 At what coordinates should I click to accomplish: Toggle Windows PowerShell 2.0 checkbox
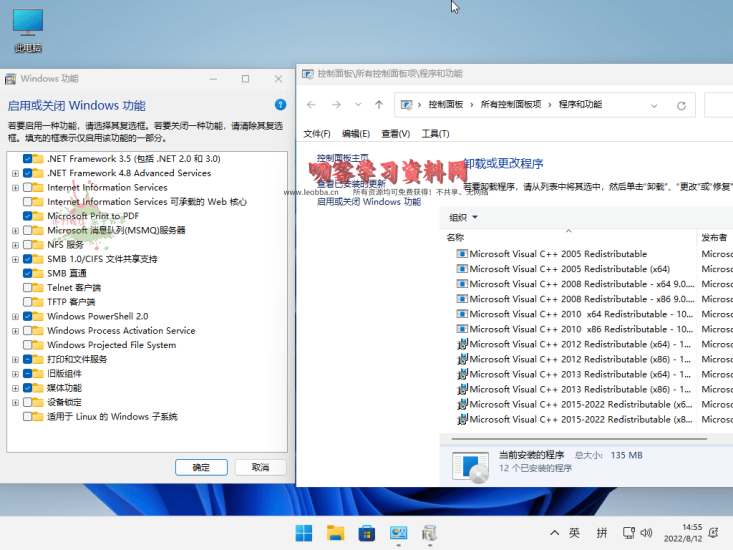(27, 316)
